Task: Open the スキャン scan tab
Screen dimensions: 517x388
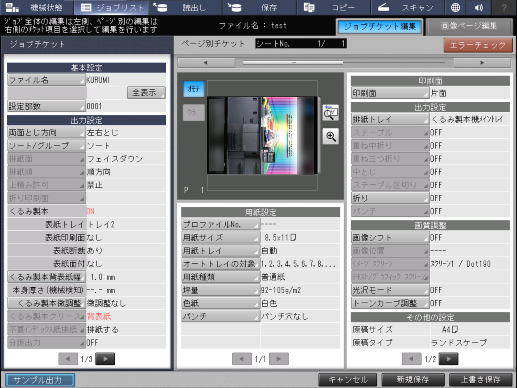Action: tap(407, 7)
